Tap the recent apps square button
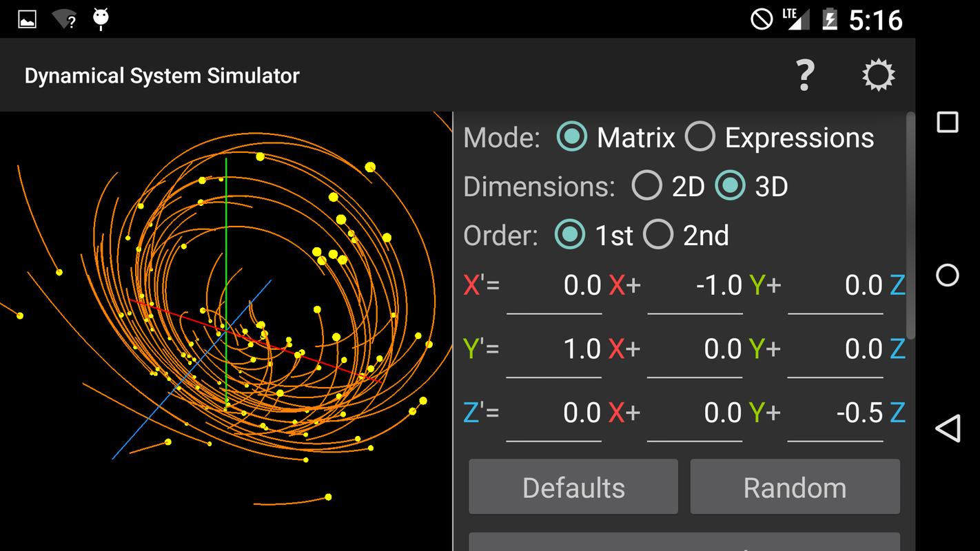980x551 pixels. click(948, 122)
